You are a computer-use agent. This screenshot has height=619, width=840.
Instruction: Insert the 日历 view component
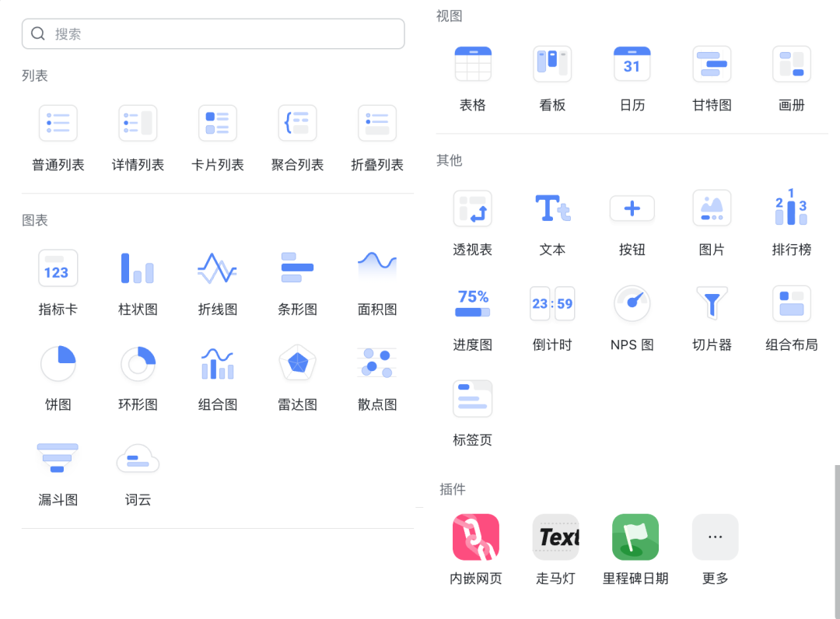click(x=632, y=64)
